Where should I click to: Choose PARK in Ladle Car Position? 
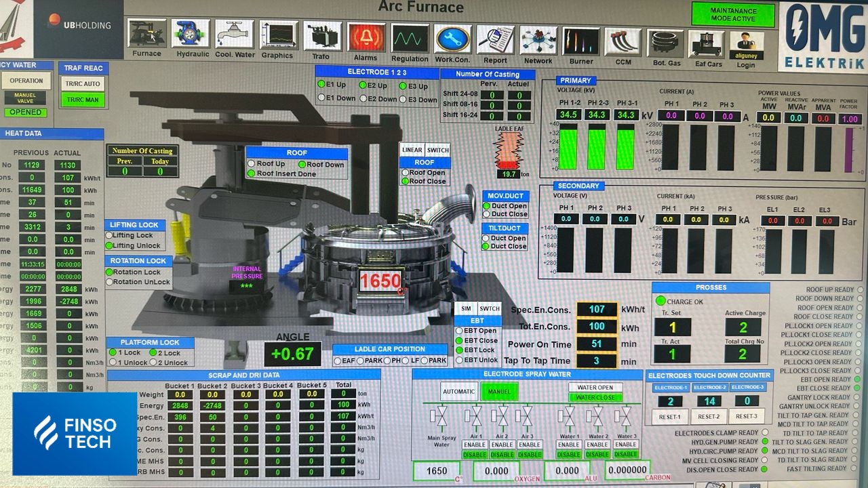361,361
